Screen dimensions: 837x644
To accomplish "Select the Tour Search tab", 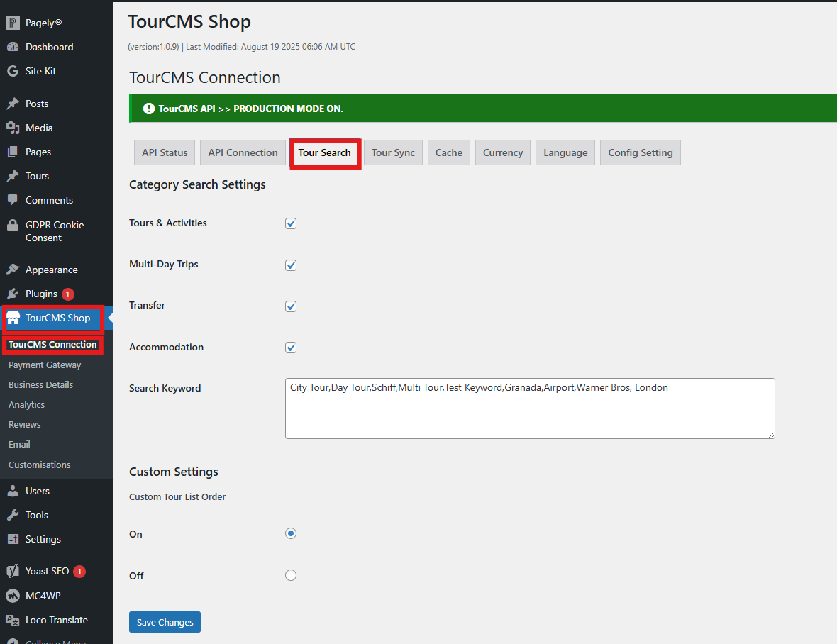I will click(x=325, y=152).
